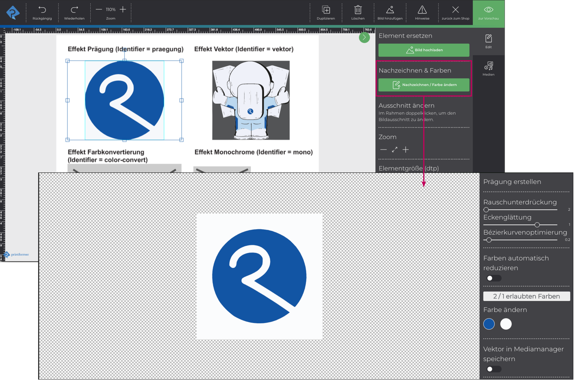Open zur Vorschau eye icon
Viewport: 588px width, 383px height.
[488, 10]
